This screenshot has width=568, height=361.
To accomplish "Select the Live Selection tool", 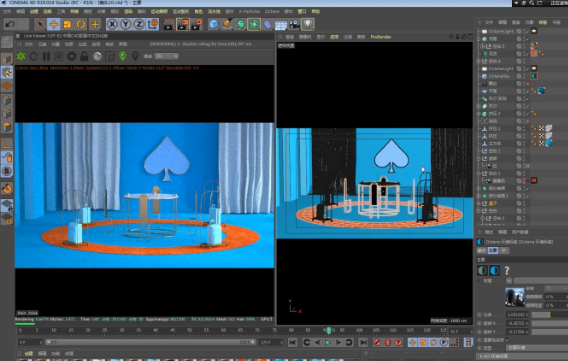I will point(40,24).
